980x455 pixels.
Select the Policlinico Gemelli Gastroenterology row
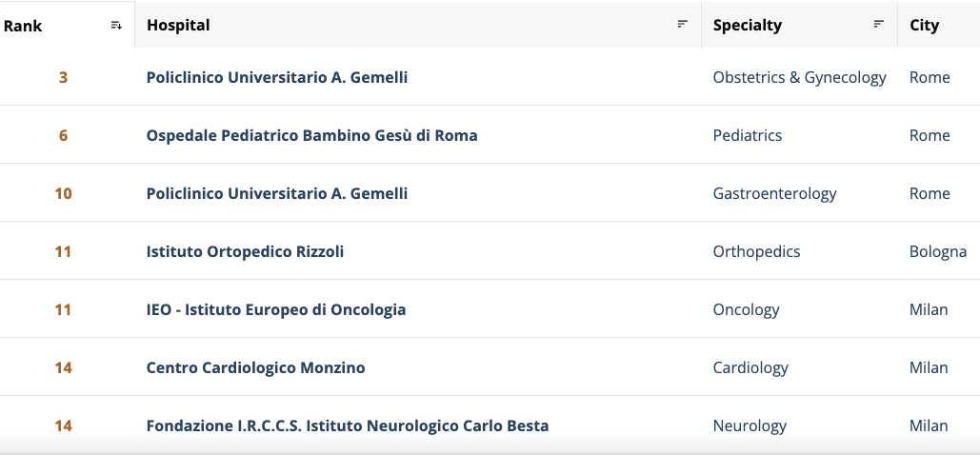pos(276,193)
